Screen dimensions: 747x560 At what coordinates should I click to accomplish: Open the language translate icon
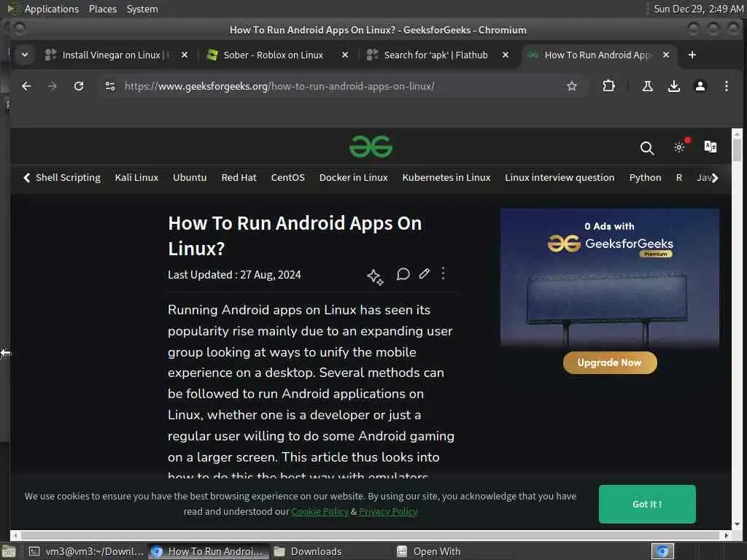pos(711,147)
